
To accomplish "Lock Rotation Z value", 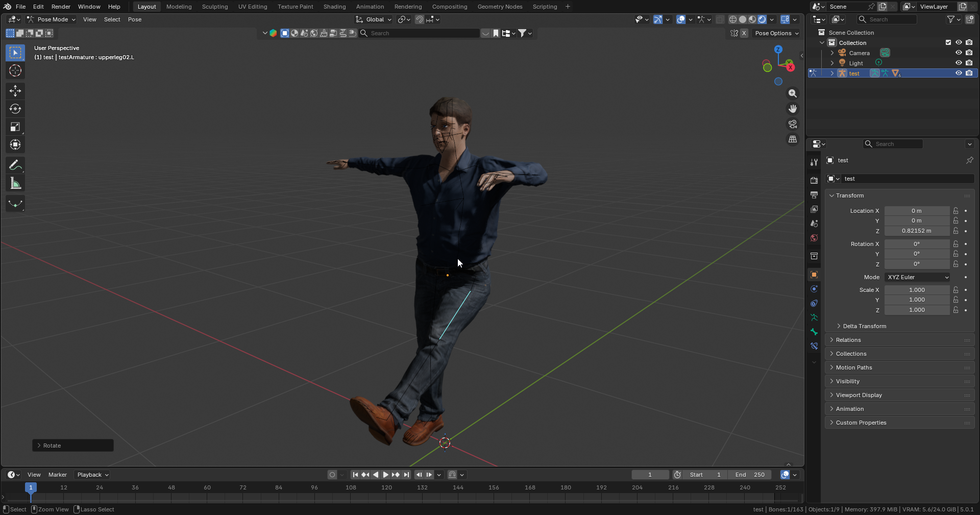I will pos(955,264).
